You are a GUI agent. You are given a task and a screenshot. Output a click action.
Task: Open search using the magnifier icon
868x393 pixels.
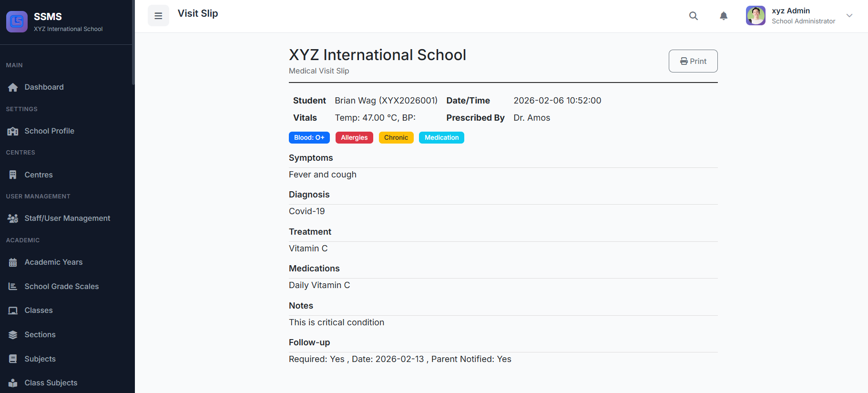[693, 16]
